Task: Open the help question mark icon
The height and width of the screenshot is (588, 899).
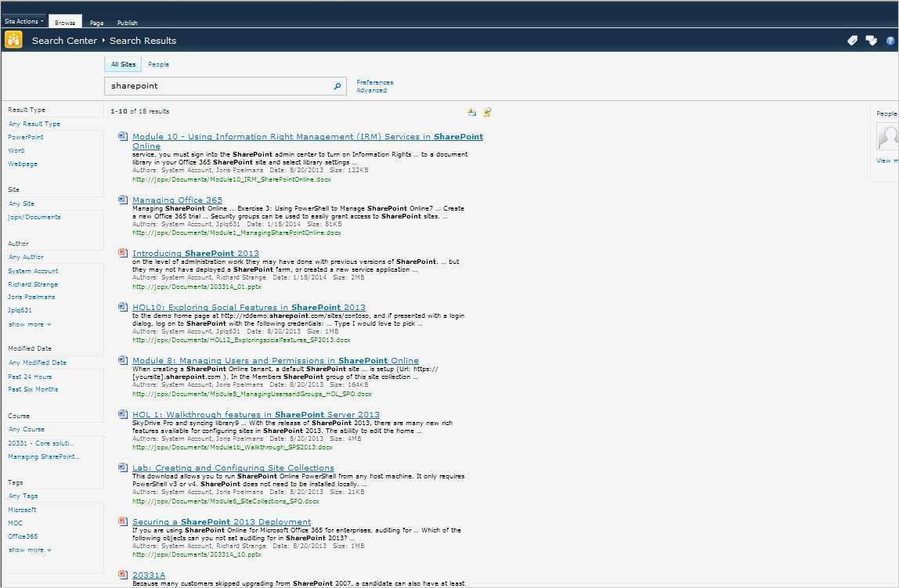Action: 890,41
